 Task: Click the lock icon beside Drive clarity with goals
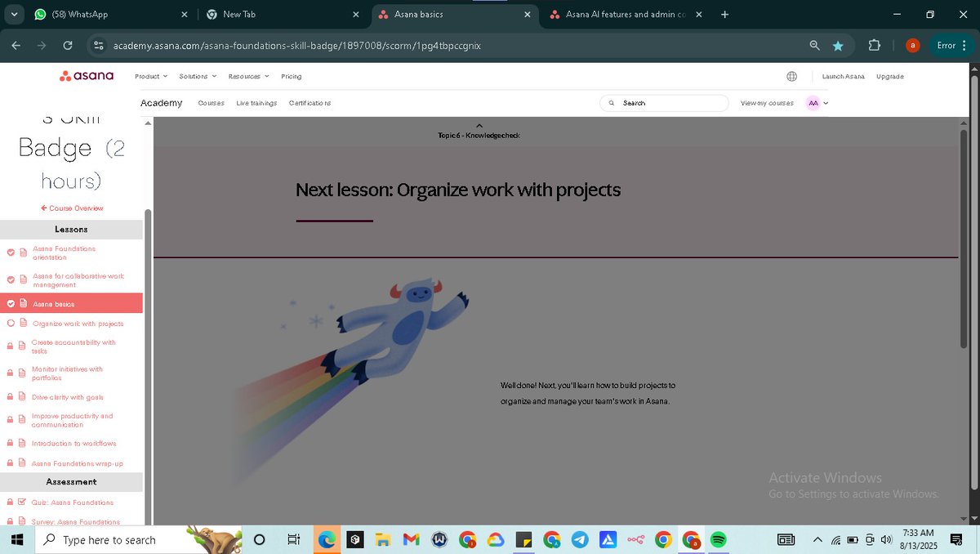pos(11,397)
